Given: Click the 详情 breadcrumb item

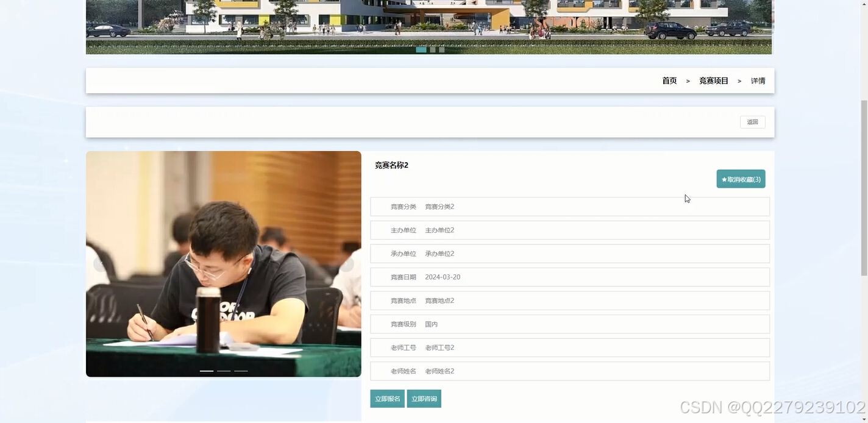Looking at the screenshot, I should coord(758,80).
